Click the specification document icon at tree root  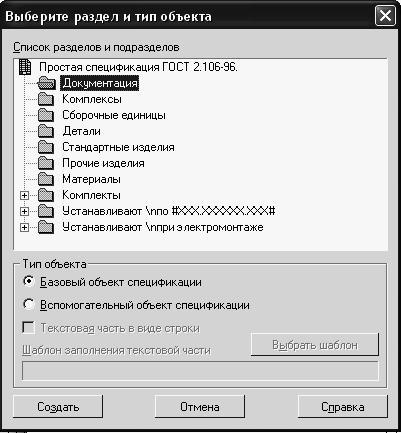(x=25, y=67)
